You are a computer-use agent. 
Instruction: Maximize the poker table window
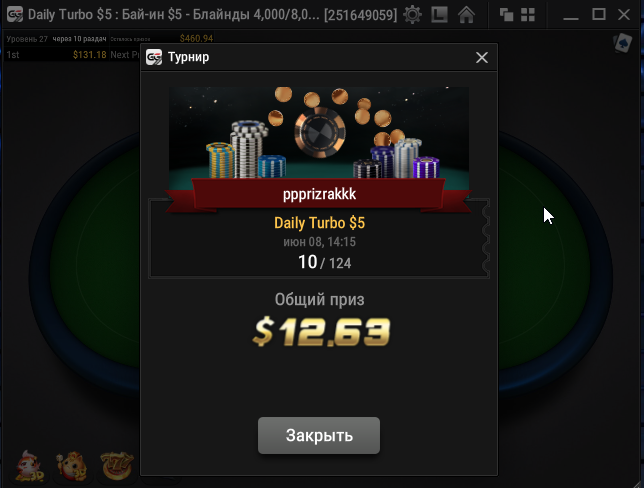(x=598, y=15)
